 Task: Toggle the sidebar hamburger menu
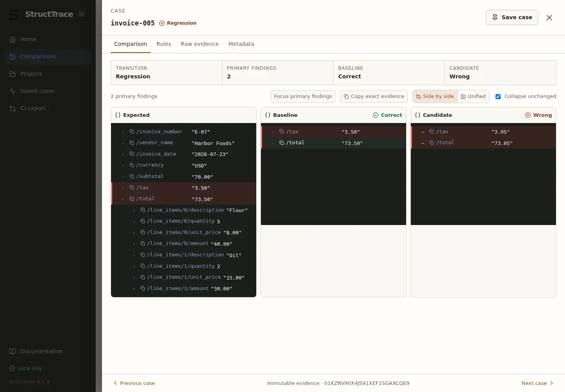(x=82, y=14)
